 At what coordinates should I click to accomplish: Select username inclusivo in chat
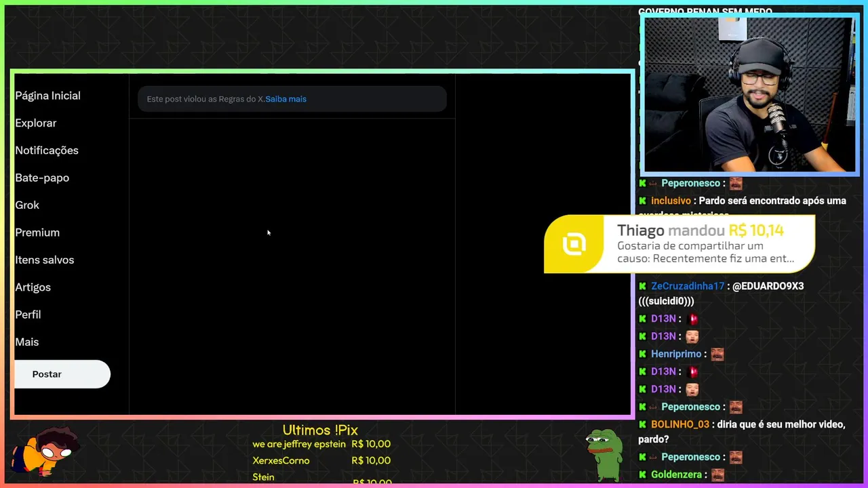pos(671,201)
